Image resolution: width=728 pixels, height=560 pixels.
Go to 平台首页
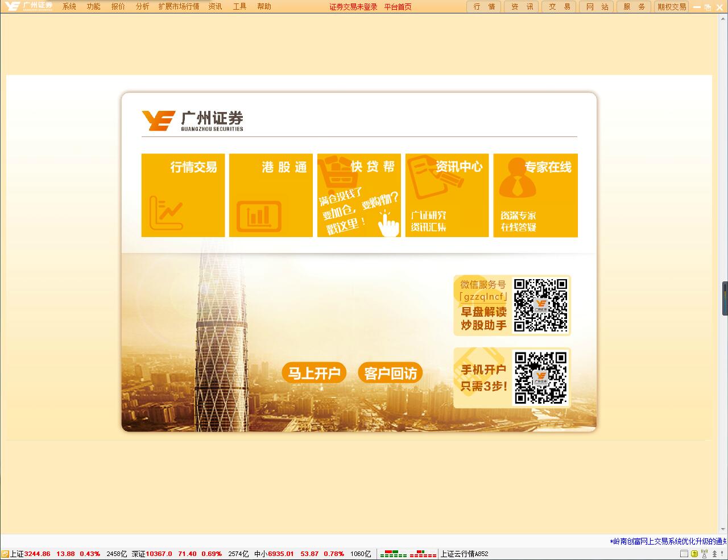(398, 7)
